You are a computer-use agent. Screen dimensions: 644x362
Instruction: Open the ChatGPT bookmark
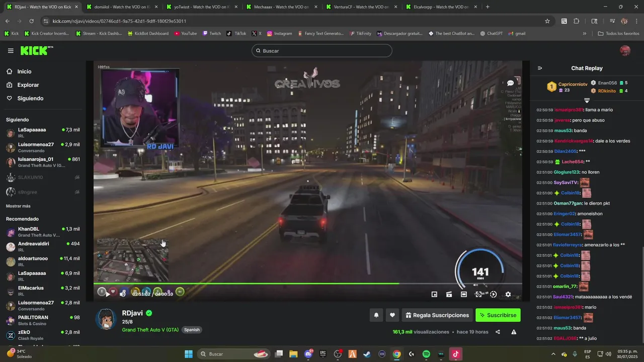tap(491, 34)
